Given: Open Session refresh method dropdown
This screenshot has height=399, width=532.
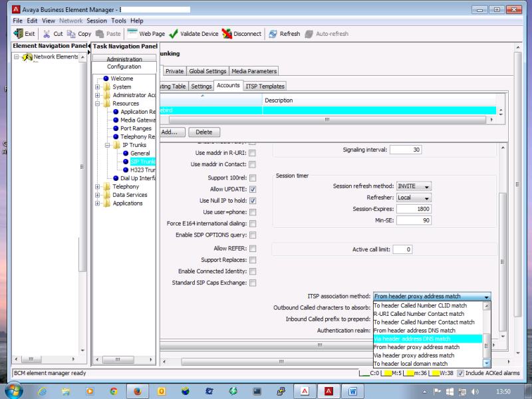Looking at the screenshot, I should (x=414, y=186).
